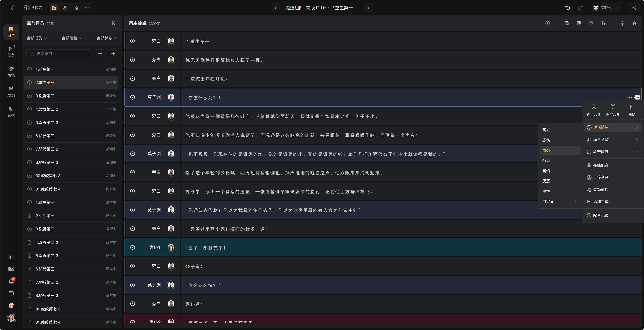Choose the 悲伤 emotion
The image size is (644, 330).
point(559,140)
